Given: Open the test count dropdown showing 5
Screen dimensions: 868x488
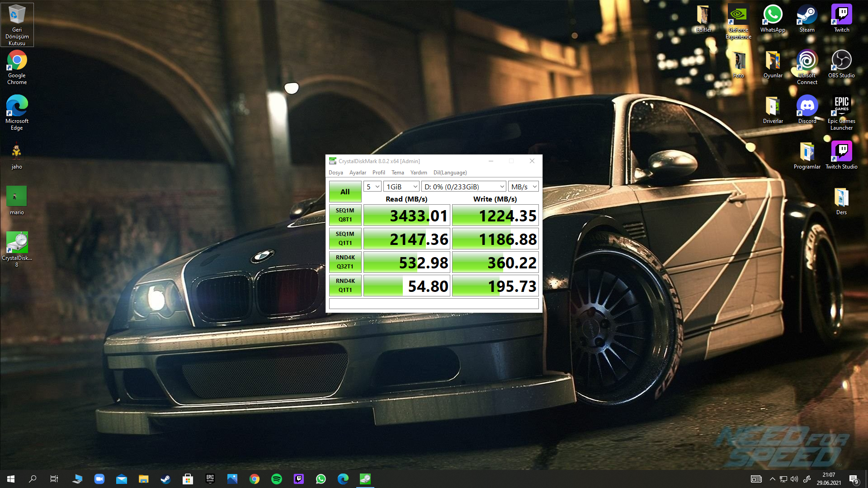Looking at the screenshot, I should (x=373, y=187).
